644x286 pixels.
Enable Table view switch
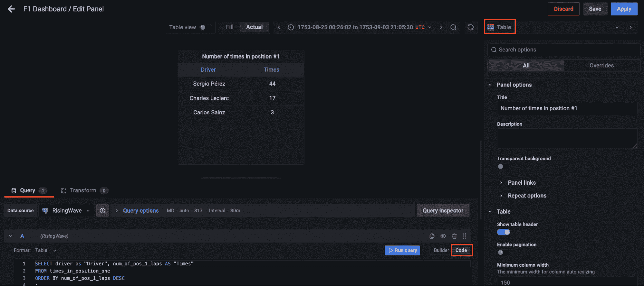pyautogui.click(x=205, y=27)
